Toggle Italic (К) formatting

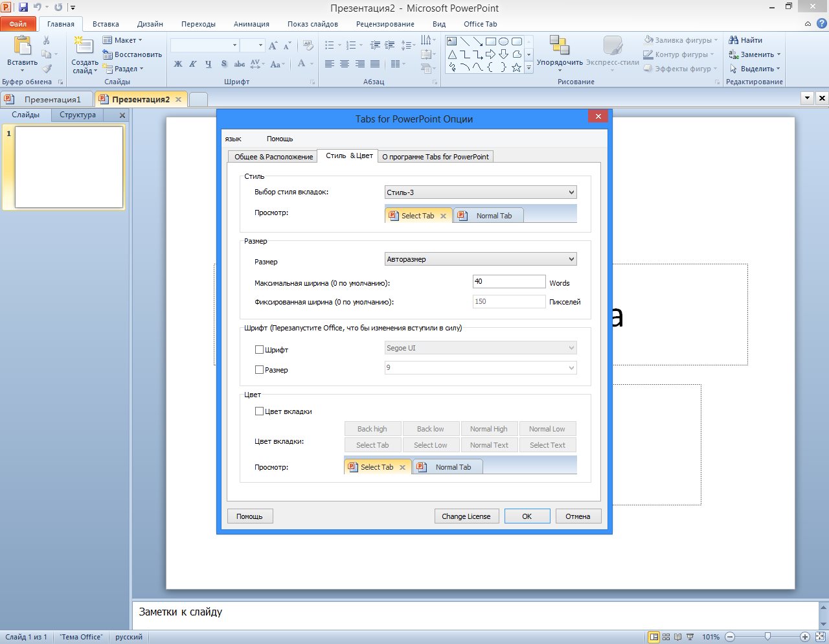point(193,64)
